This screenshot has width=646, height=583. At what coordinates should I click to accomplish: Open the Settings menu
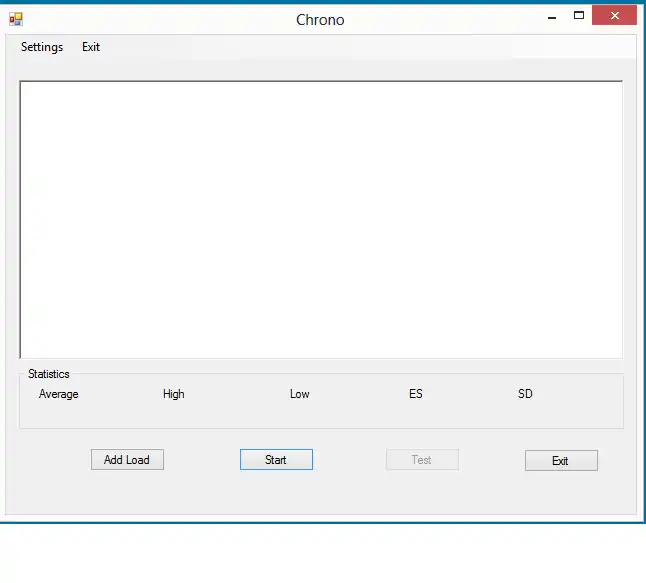point(42,47)
